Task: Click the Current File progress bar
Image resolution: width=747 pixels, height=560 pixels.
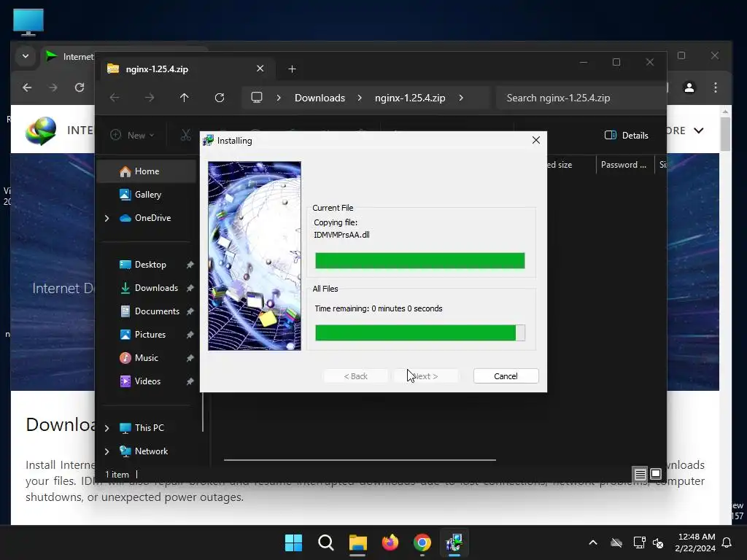Action: tap(419, 260)
